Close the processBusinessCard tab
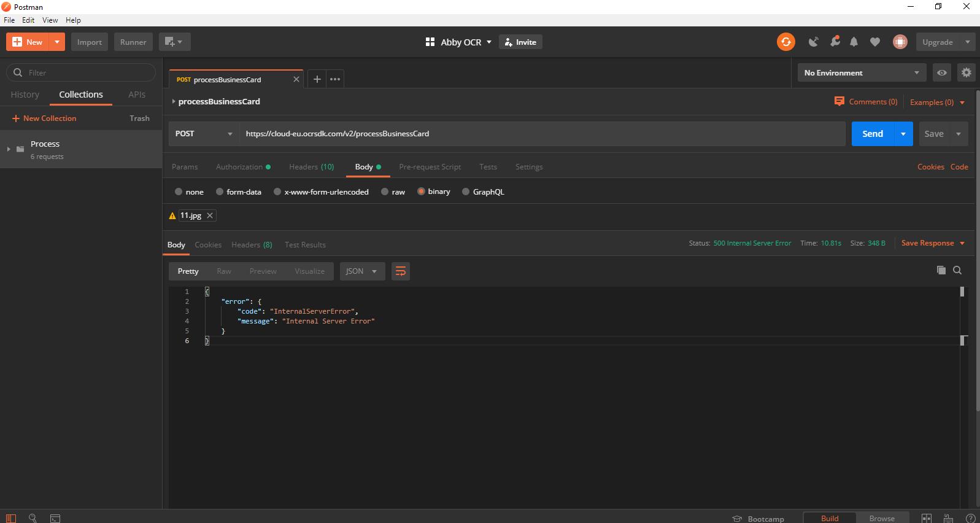This screenshot has width=980, height=523. point(296,79)
